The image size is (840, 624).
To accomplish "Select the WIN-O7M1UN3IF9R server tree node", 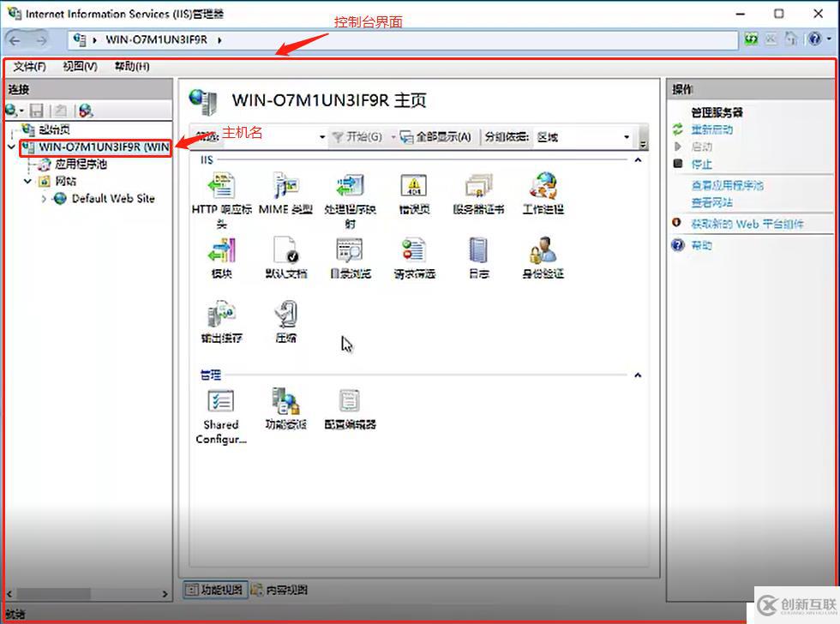I will point(104,147).
